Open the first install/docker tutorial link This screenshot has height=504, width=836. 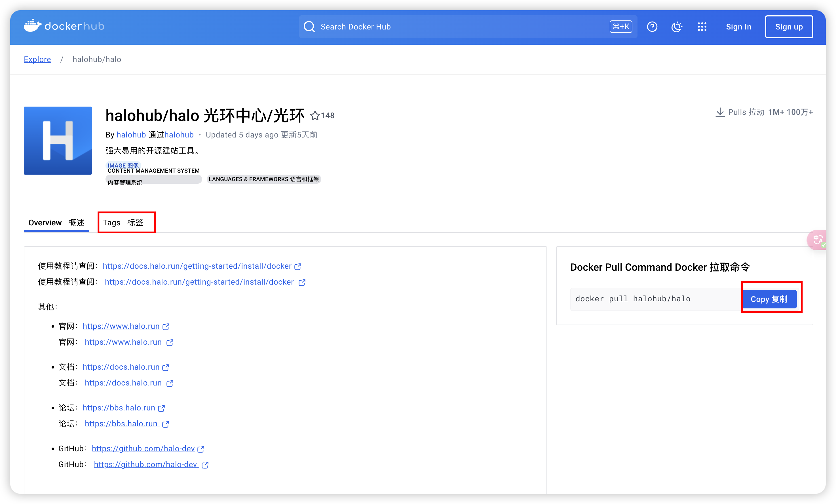(197, 266)
